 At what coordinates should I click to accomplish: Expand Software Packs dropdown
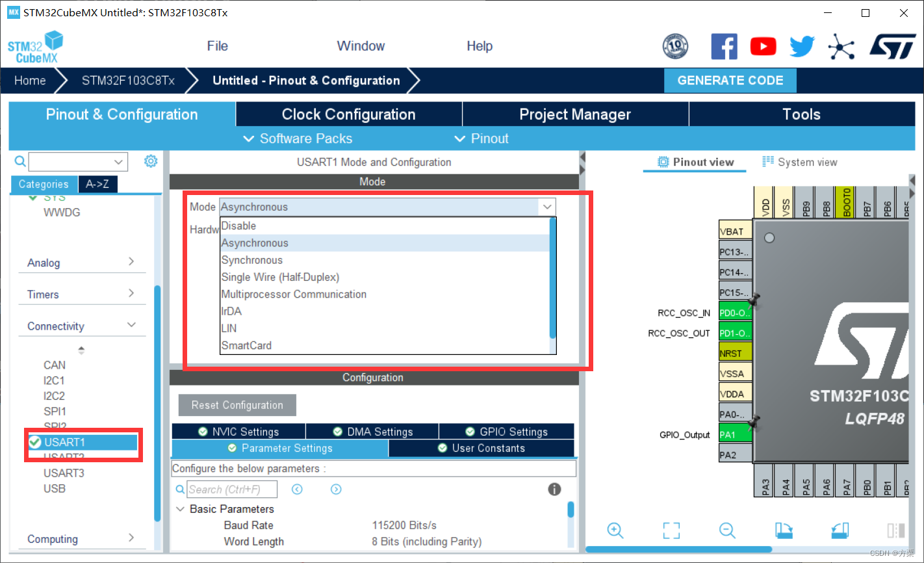pos(298,138)
